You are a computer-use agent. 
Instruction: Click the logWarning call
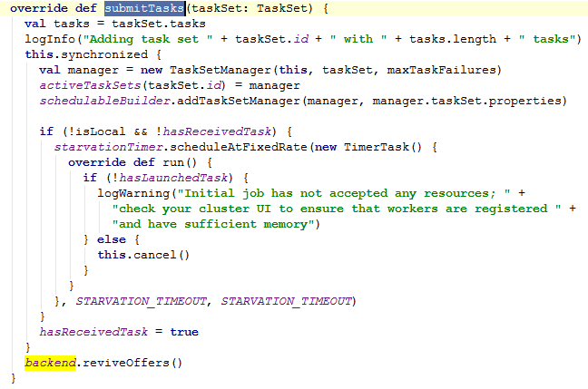click(133, 193)
